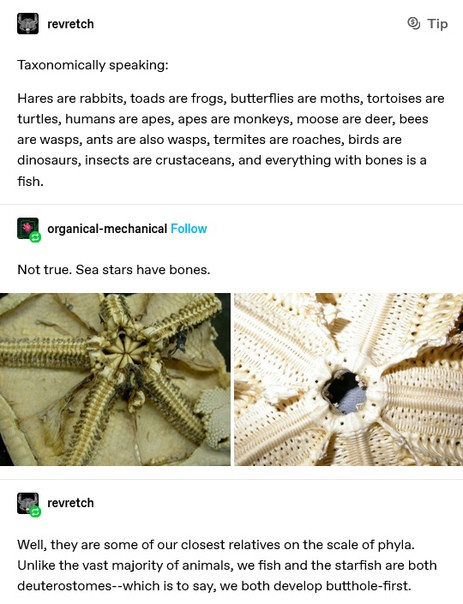Open the organical-mechanical profile avatar

pos(28,228)
